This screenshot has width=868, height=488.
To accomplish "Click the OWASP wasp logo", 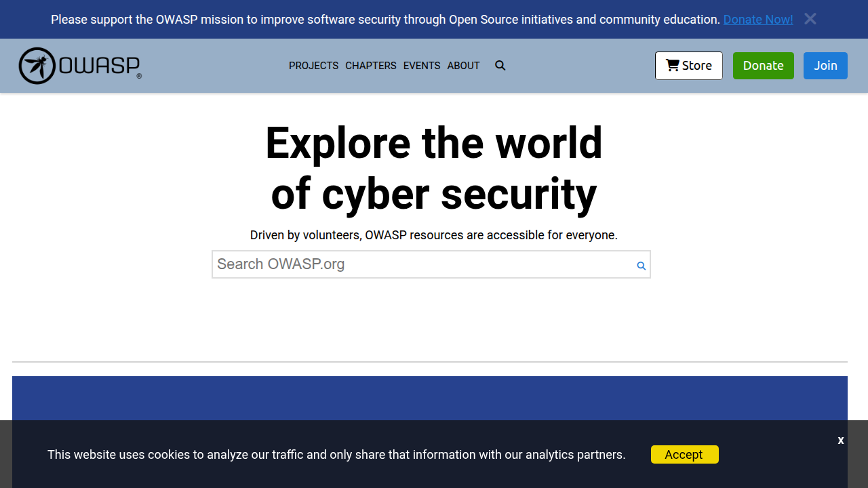I will [x=80, y=66].
